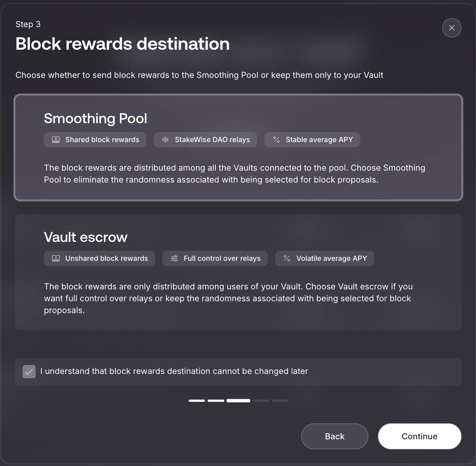Click the percent icon beside Volatile average APY
Viewport: 476px width, 466px height.
pyautogui.click(x=287, y=259)
